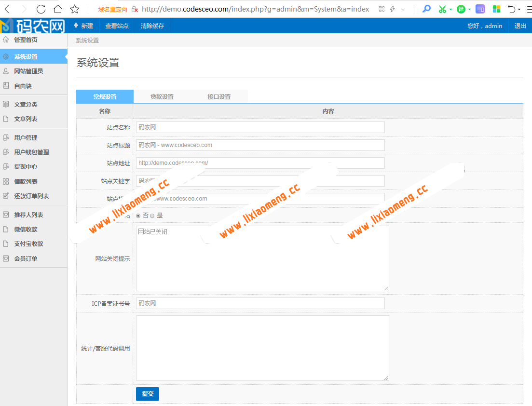Click the 还款订单列表 edit icon

point(6,196)
